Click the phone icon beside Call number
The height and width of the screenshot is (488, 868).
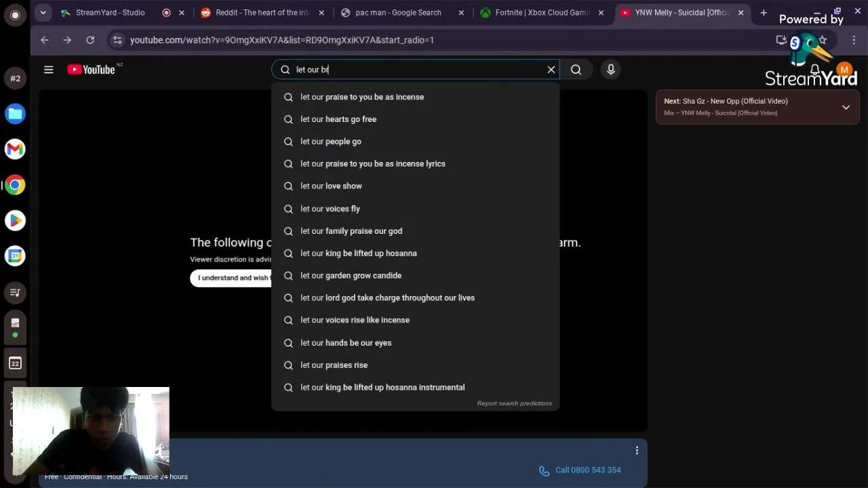[544, 470]
